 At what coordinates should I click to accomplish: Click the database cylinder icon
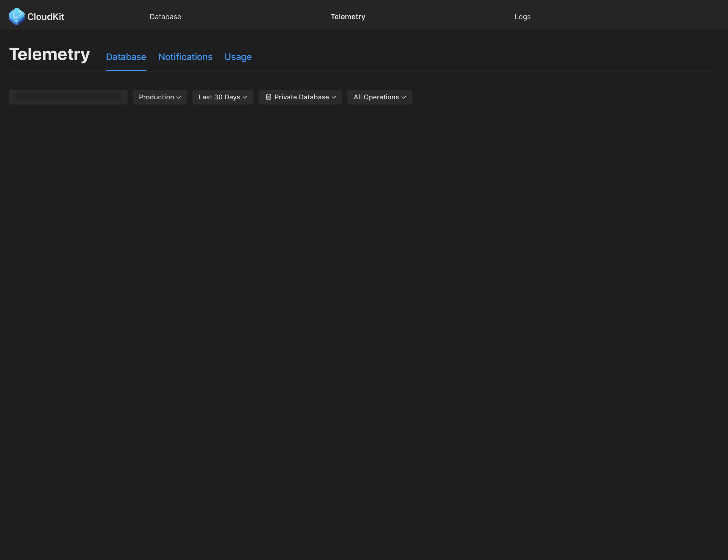269,97
